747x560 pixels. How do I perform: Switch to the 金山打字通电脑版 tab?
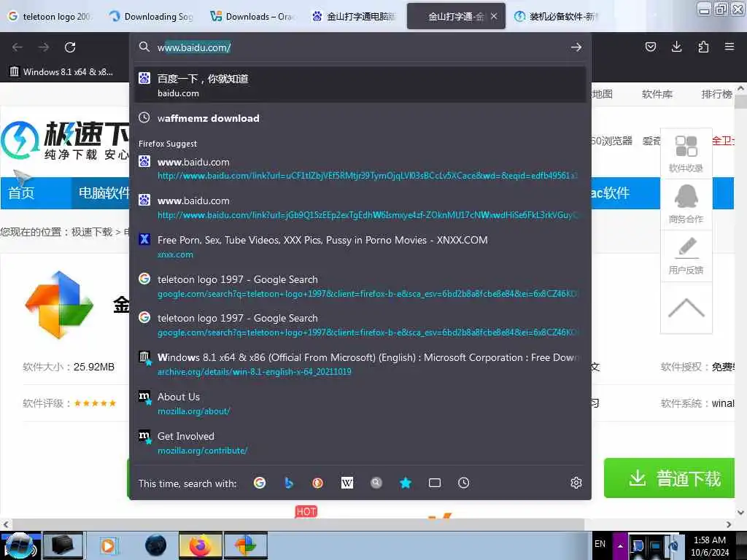click(355, 16)
